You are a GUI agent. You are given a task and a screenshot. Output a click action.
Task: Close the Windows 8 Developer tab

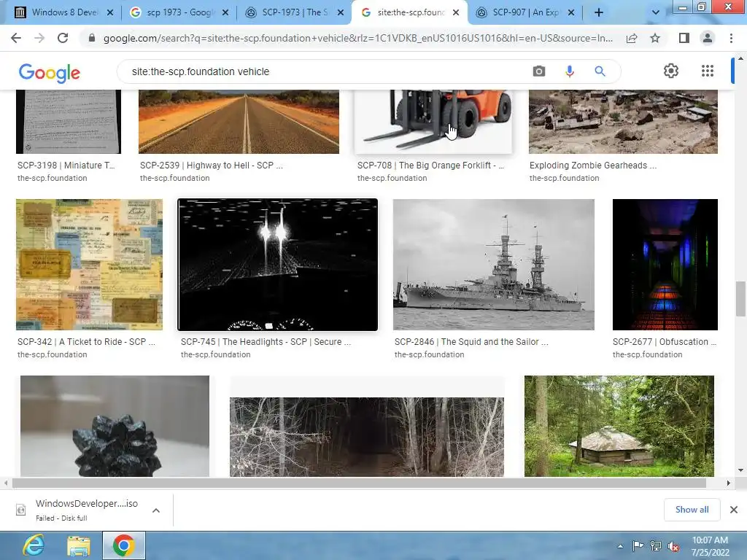point(110,12)
